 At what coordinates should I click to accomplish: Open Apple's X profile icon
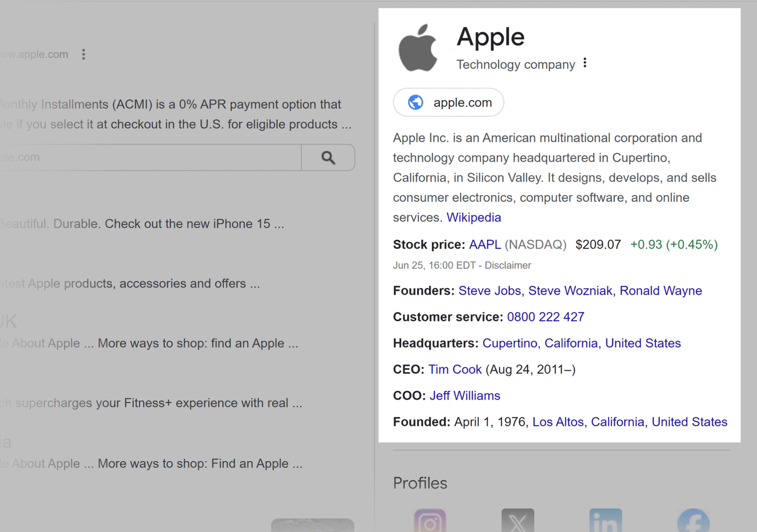tap(518, 523)
